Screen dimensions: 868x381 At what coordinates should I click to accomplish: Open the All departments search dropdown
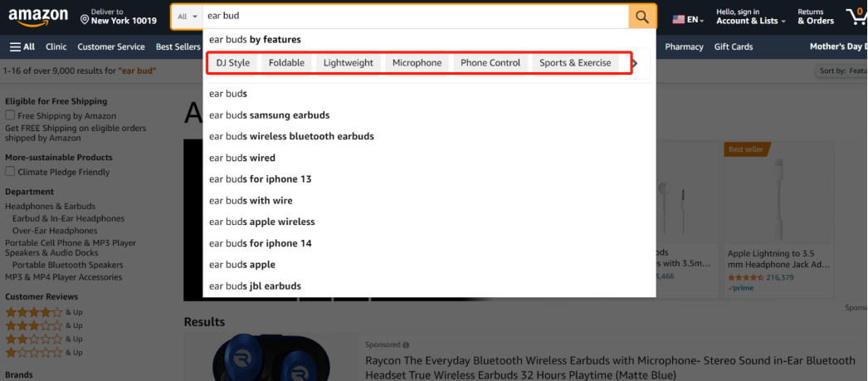pos(188,17)
